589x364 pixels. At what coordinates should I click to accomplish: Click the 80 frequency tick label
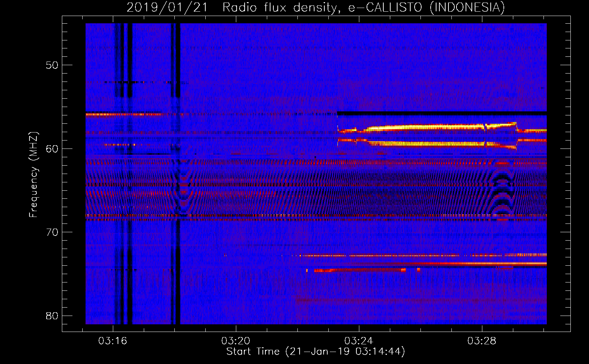point(52,316)
